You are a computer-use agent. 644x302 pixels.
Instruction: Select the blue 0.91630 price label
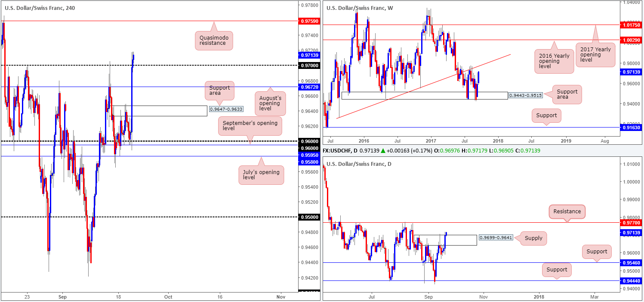click(631, 128)
